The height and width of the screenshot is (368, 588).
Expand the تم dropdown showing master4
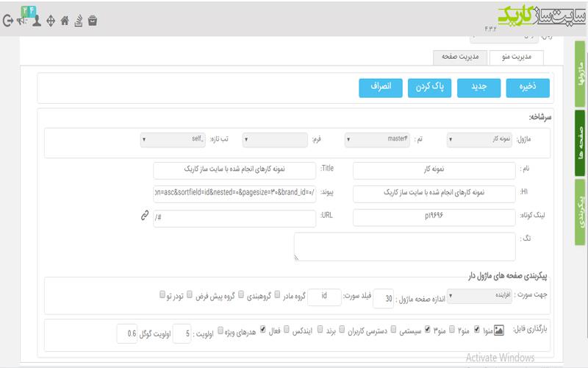[377, 139]
